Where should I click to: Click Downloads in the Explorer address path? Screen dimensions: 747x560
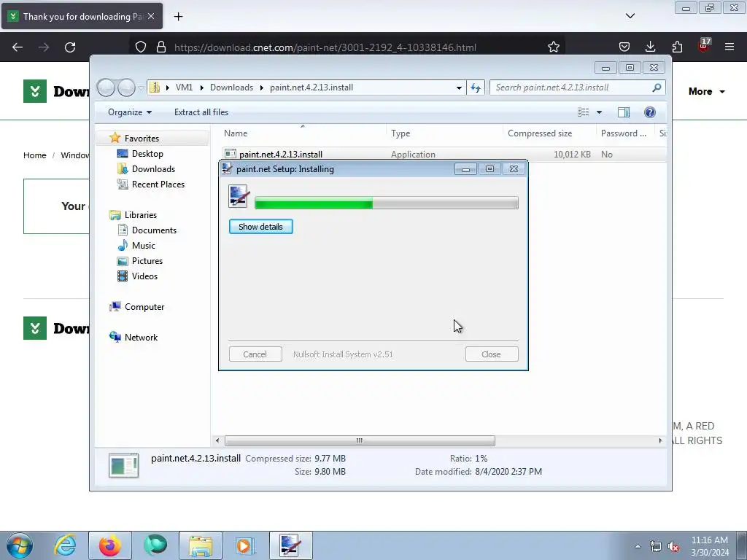[231, 87]
